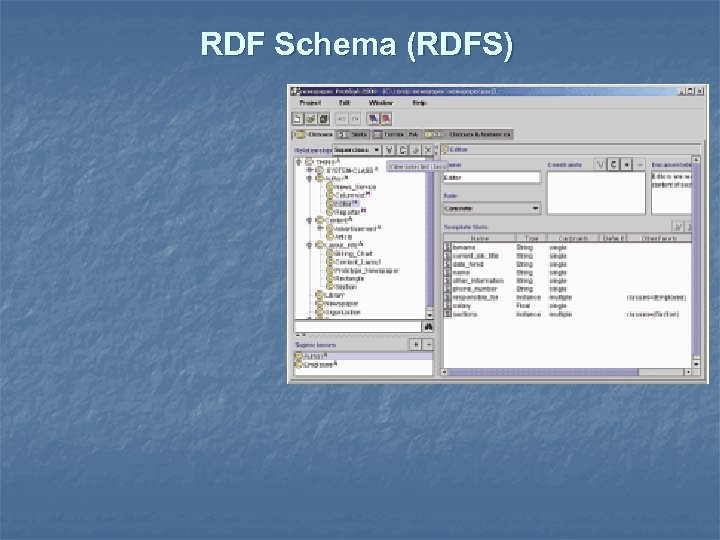
Task: Collapse the Content class node
Action: [x=310, y=220]
